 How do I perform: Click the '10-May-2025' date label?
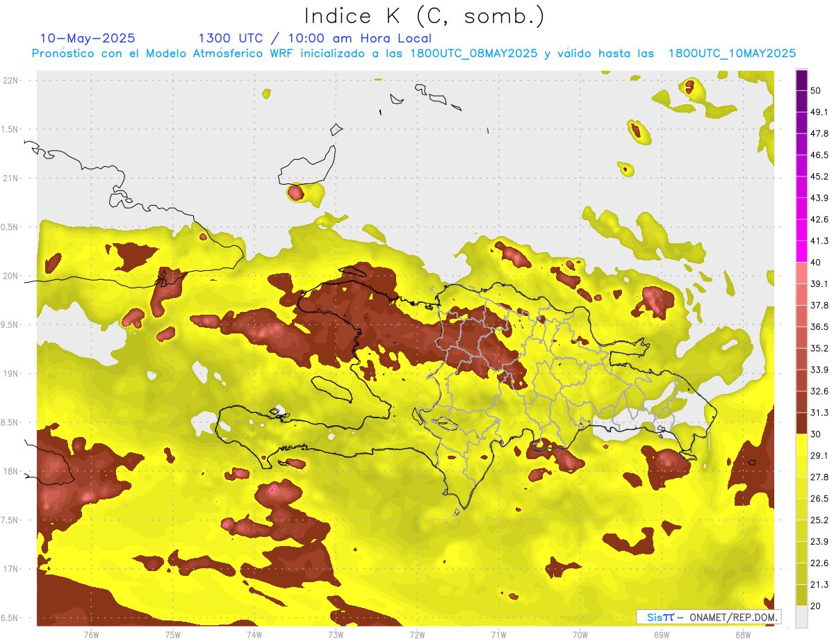pos(88,38)
